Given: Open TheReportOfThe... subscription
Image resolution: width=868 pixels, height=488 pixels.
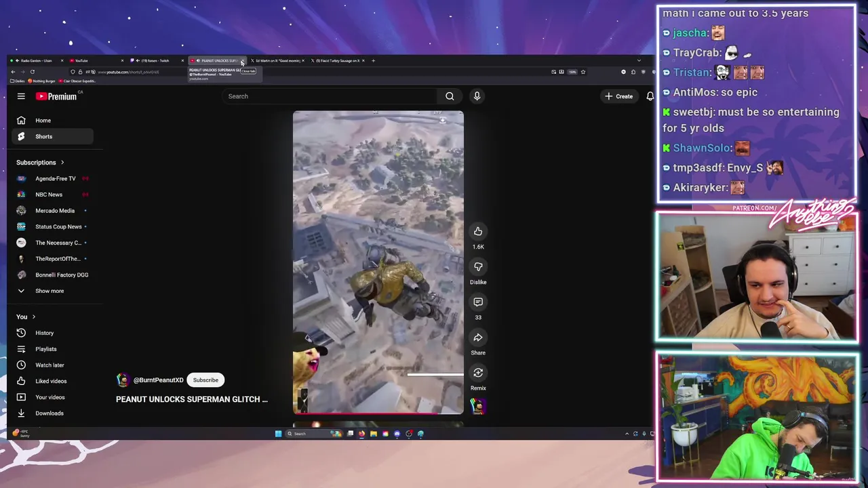Looking at the screenshot, I should pos(53,259).
